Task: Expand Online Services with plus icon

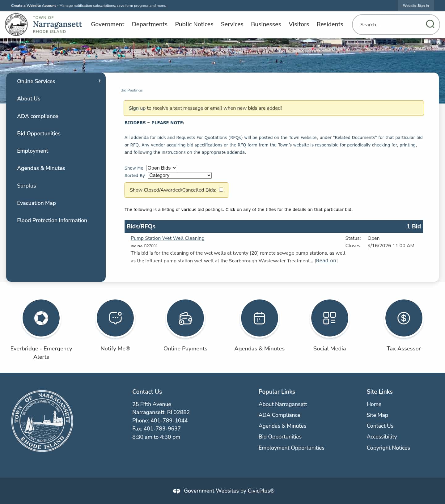Action: pos(100,81)
